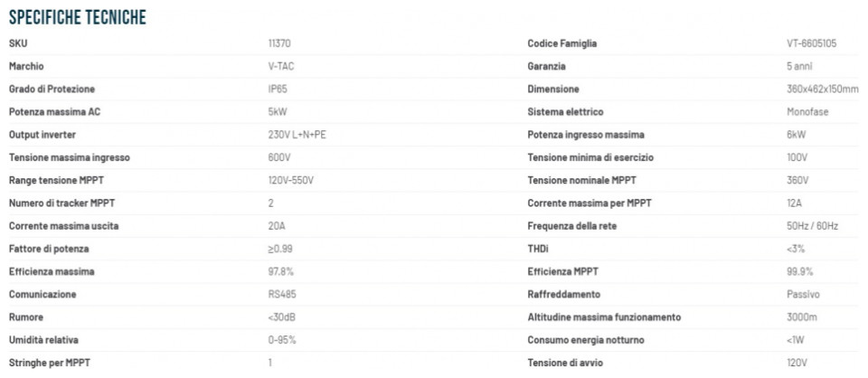Select the IP65 protection value

click(x=278, y=90)
